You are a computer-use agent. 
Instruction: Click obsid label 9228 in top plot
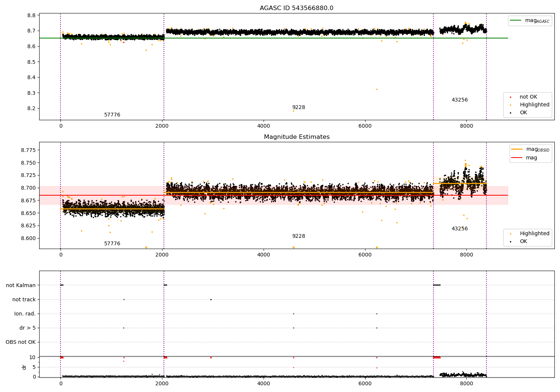[x=298, y=108]
